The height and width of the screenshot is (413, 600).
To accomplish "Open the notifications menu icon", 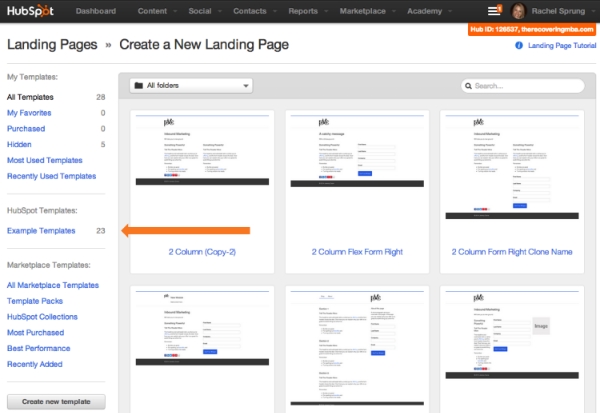I will point(493,11).
